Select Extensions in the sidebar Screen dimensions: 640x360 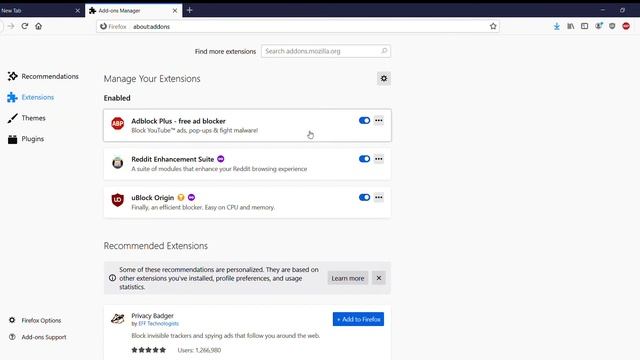click(31, 97)
